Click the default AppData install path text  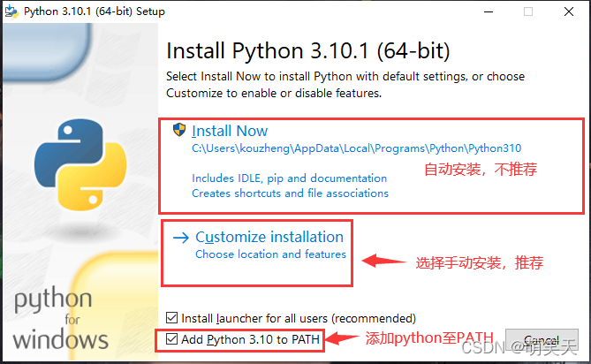pos(322,149)
